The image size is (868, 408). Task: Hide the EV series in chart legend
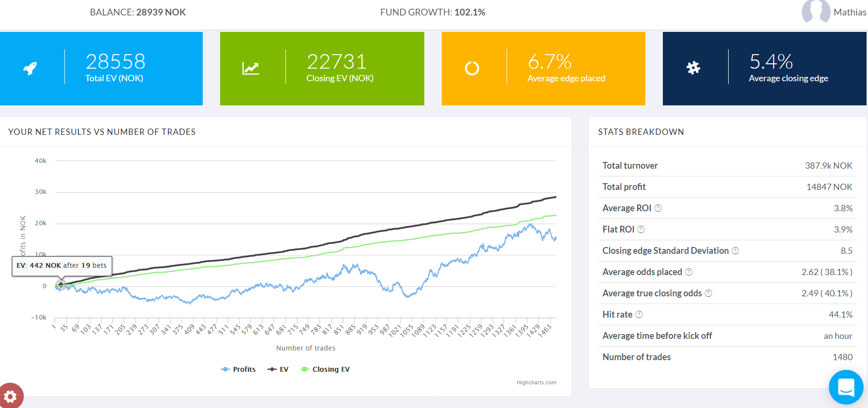pyautogui.click(x=278, y=369)
